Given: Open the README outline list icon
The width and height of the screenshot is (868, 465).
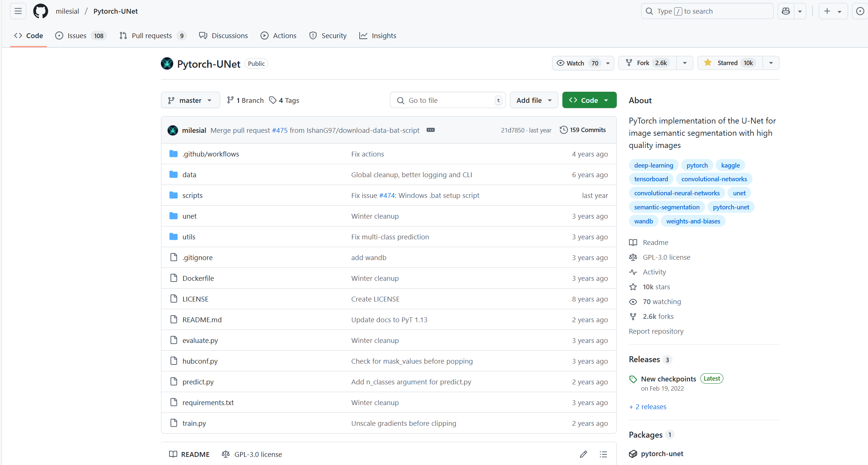Looking at the screenshot, I should click(603, 454).
